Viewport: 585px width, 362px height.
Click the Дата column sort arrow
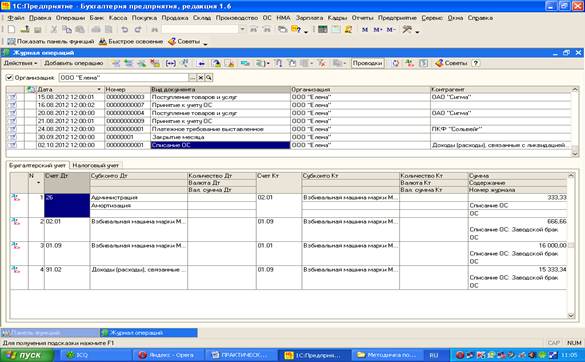(x=99, y=90)
